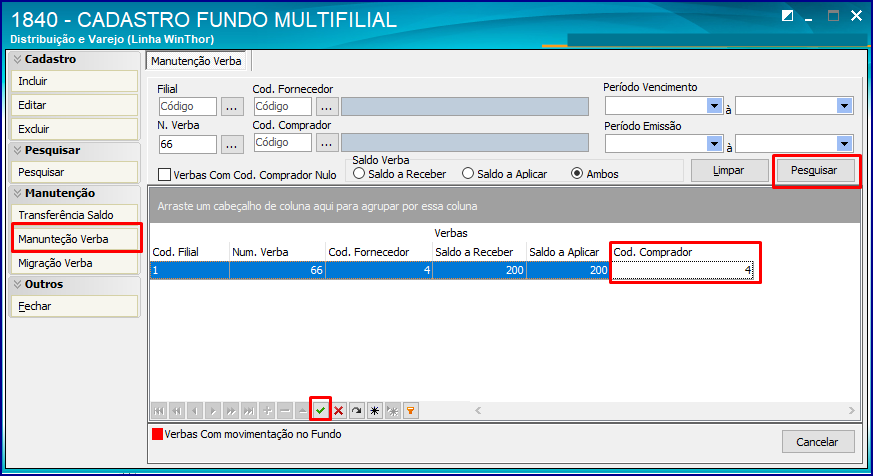Delete record with the minus icon

point(285,411)
